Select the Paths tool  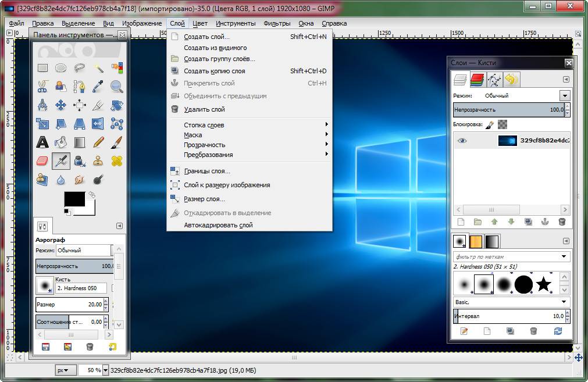click(x=80, y=87)
